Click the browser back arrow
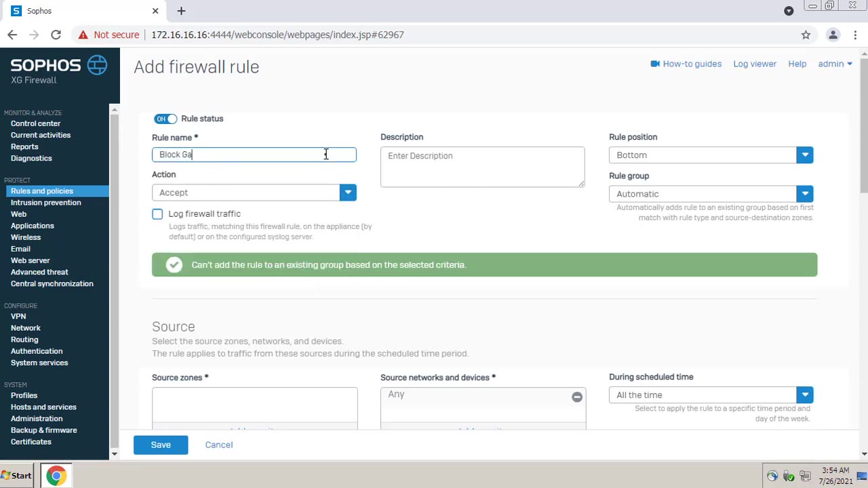The height and width of the screenshot is (488, 868). click(x=12, y=35)
